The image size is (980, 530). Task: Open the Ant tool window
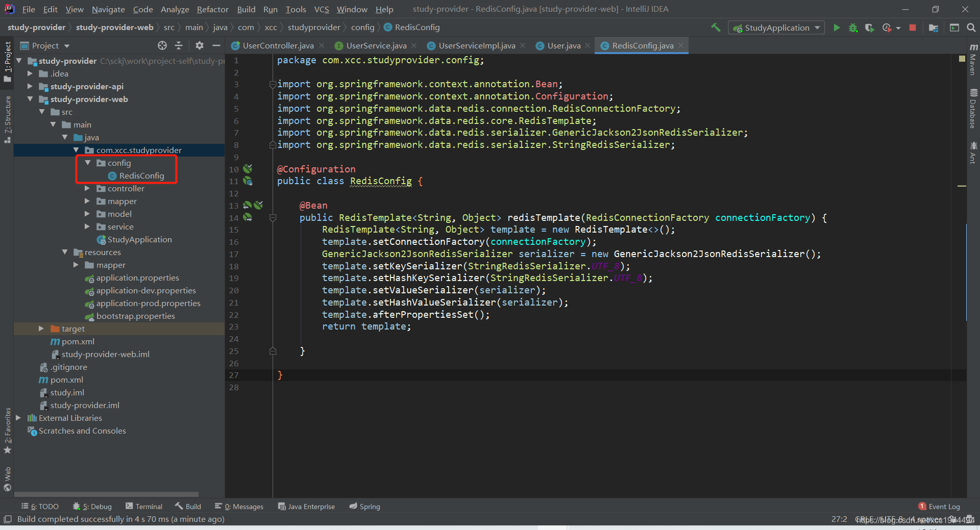click(x=973, y=153)
